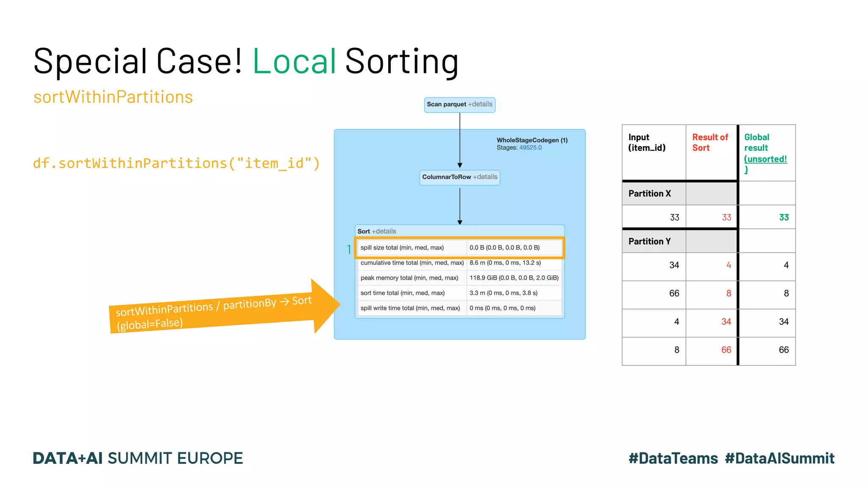Click spill write time total row
Image resolution: width=868 pixels, height=488 pixels.
click(410, 308)
